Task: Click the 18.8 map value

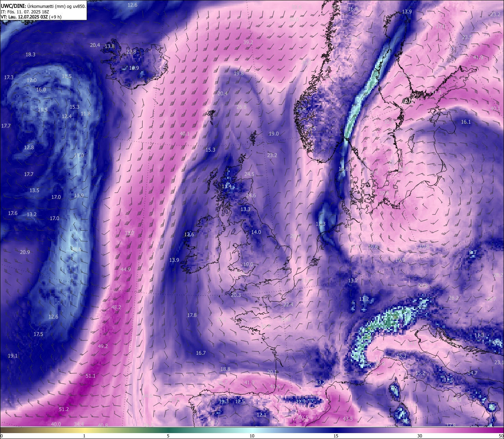Action: [x=225, y=369]
